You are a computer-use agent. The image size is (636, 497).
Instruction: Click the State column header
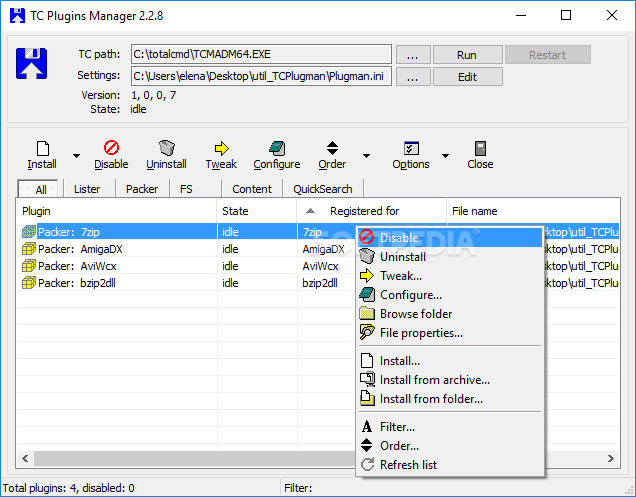tap(257, 211)
